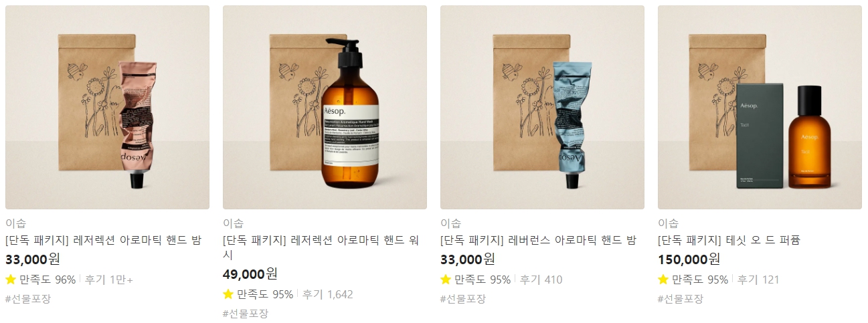Click star icon beside 후기 1,642 rating
The width and height of the screenshot is (868, 323).
[x=228, y=294]
